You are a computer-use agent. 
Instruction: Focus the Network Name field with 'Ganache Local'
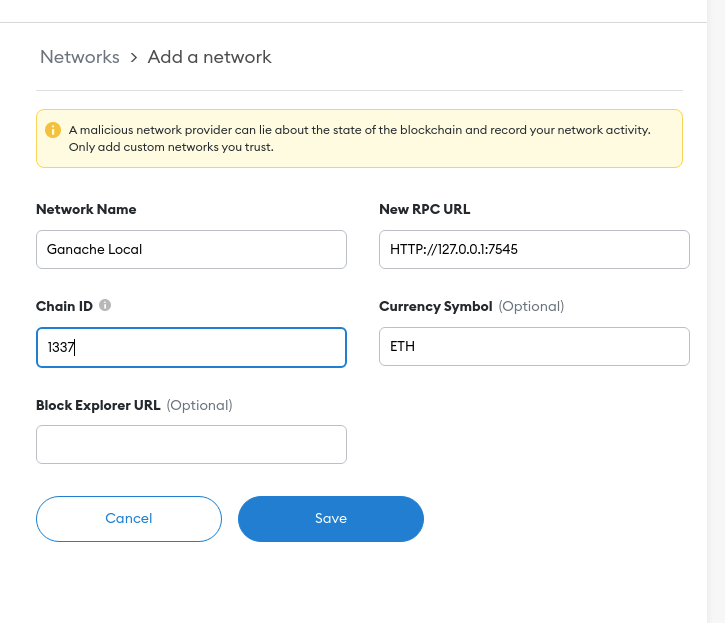pos(191,249)
